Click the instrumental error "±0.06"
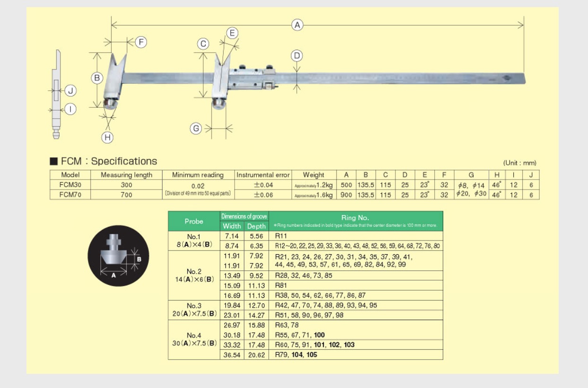Screen dimensions: 588x388 (x=263, y=194)
